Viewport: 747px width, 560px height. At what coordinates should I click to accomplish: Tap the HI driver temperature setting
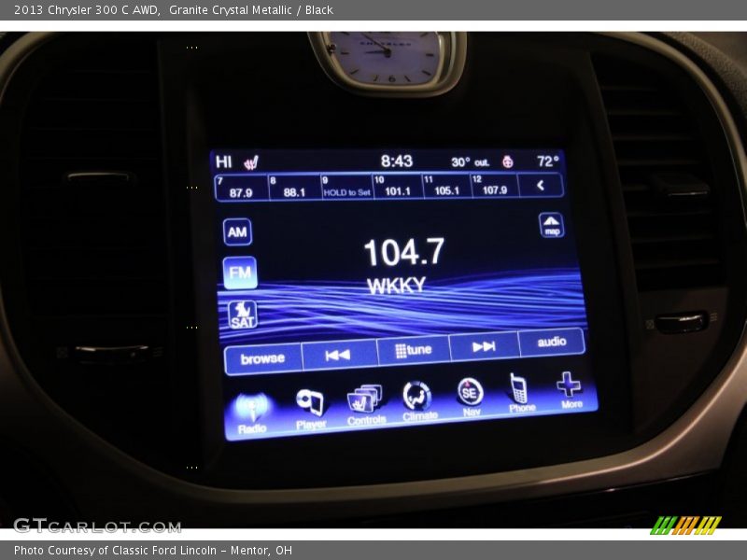click(223, 161)
